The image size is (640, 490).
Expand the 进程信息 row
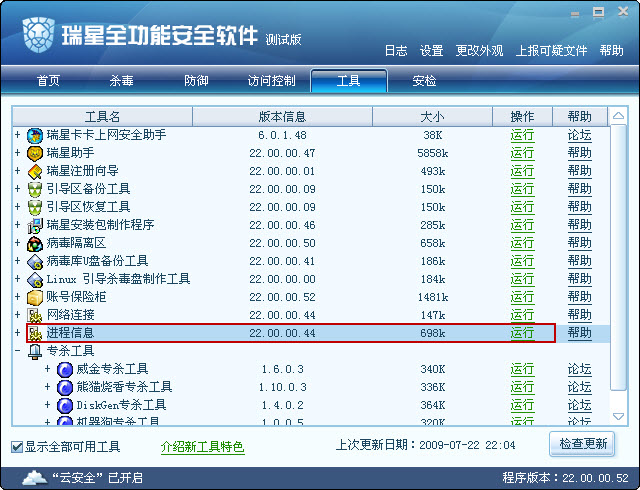[x=18, y=332]
